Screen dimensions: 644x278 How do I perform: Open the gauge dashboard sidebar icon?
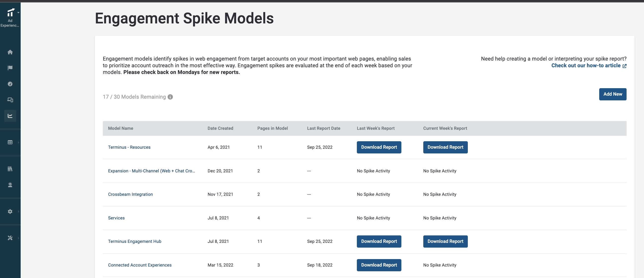tap(10, 84)
